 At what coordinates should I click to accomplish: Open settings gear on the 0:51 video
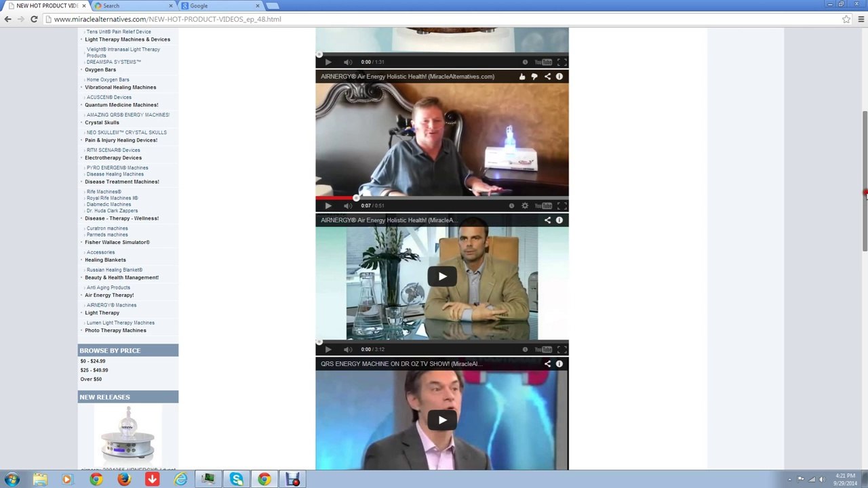click(x=525, y=205)
